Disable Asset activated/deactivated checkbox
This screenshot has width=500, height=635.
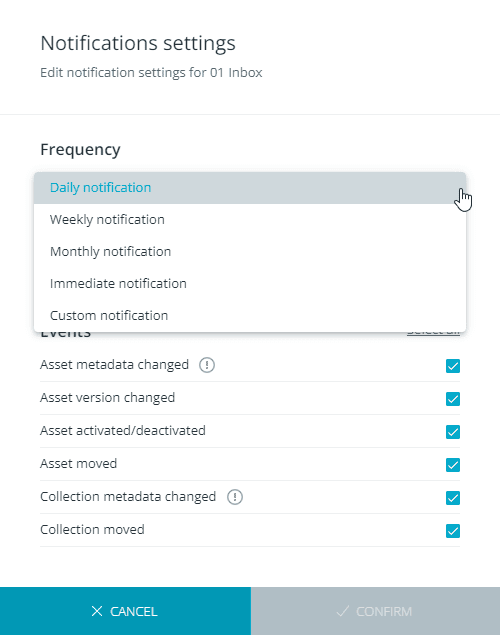tap(453, 432)
